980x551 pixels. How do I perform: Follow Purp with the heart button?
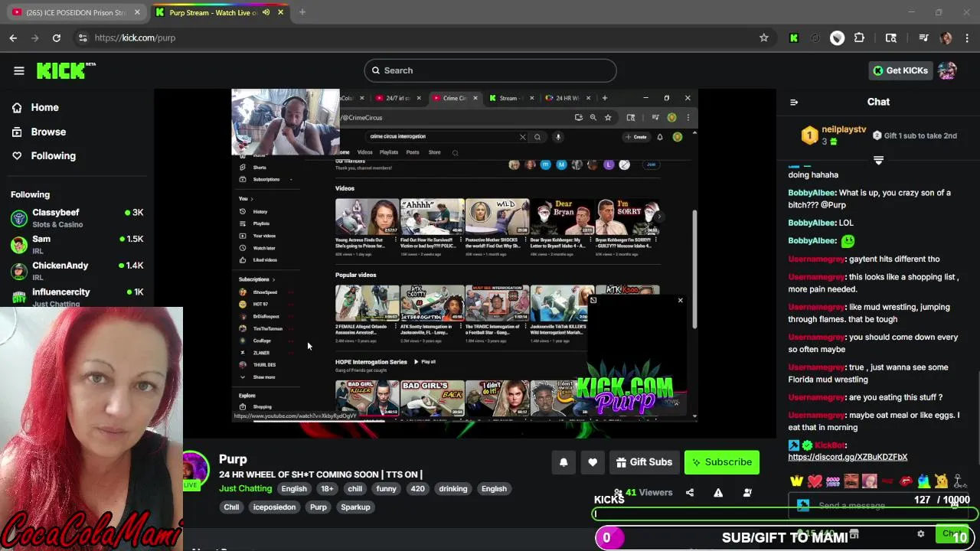[x=593, y=462]
